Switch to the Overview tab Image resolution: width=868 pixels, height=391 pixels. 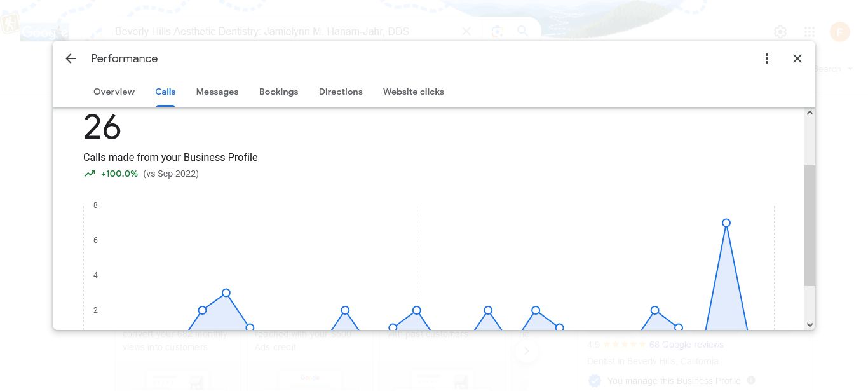[x=114, y=92]
